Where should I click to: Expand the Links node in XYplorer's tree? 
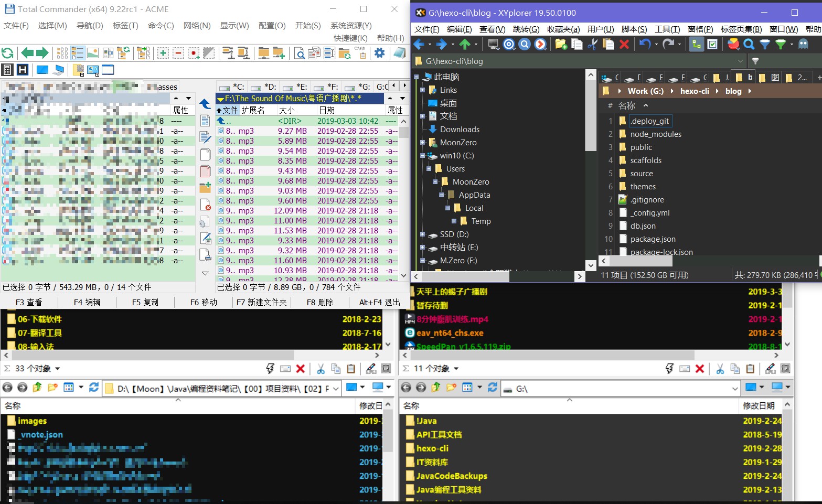click(422, 90)
